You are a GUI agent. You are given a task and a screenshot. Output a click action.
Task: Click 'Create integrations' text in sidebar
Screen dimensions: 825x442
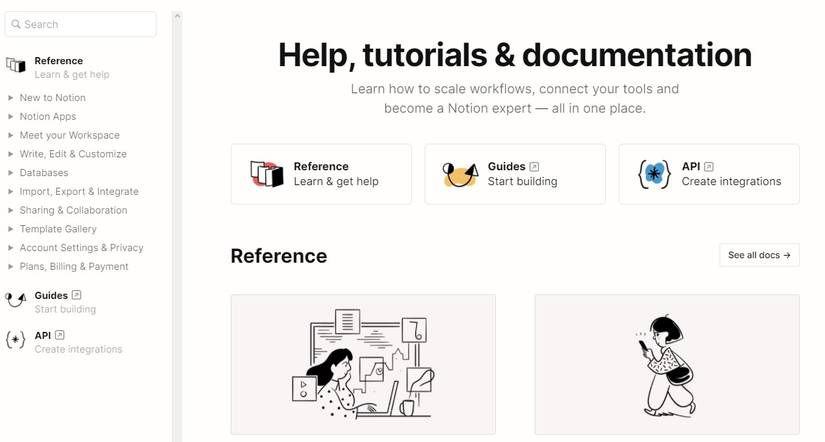coord(78,349)
